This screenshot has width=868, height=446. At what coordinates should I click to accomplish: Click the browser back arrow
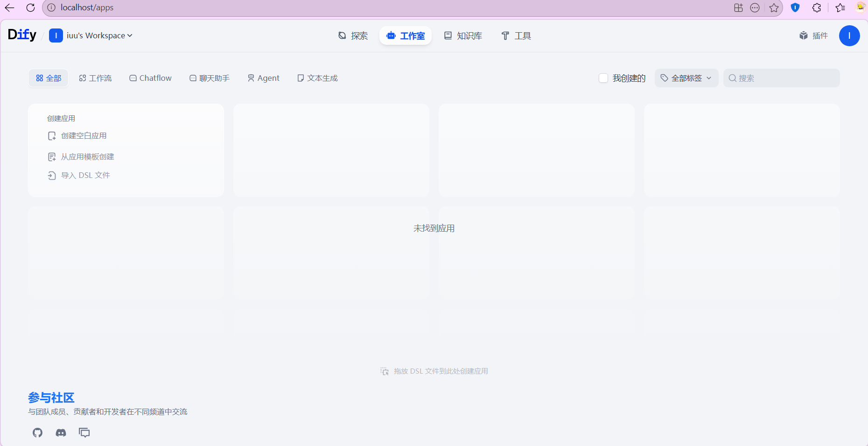click(x=10, y=7)
